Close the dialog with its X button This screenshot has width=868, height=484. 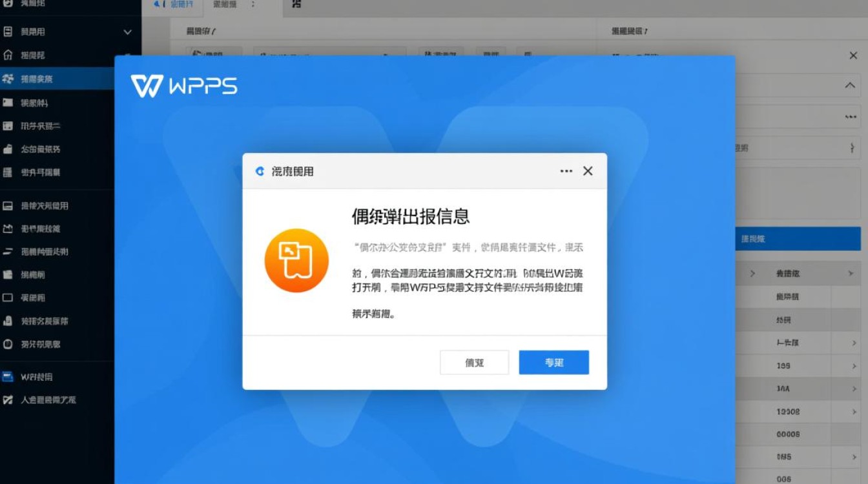point(588,171)
